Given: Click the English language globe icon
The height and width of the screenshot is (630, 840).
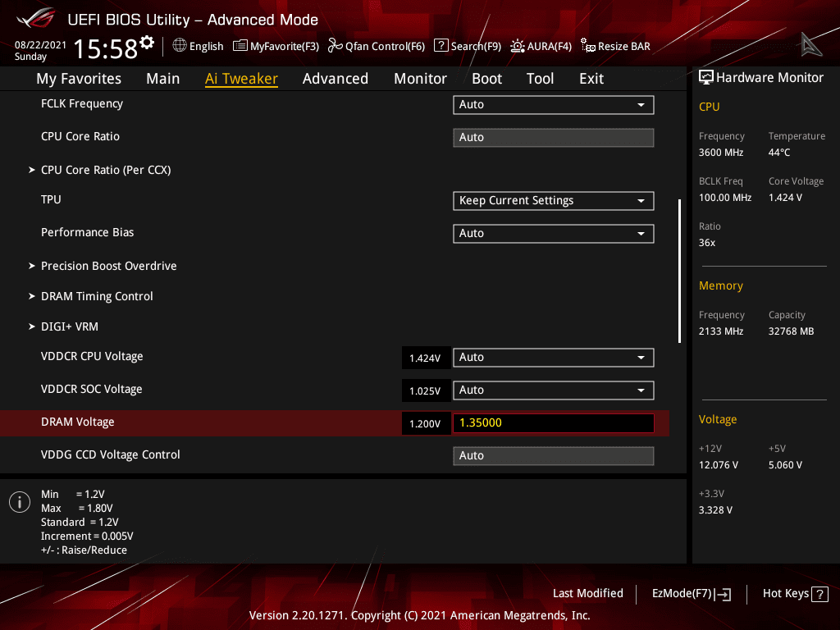Looking at the screenshot, I should click(180, 45).
